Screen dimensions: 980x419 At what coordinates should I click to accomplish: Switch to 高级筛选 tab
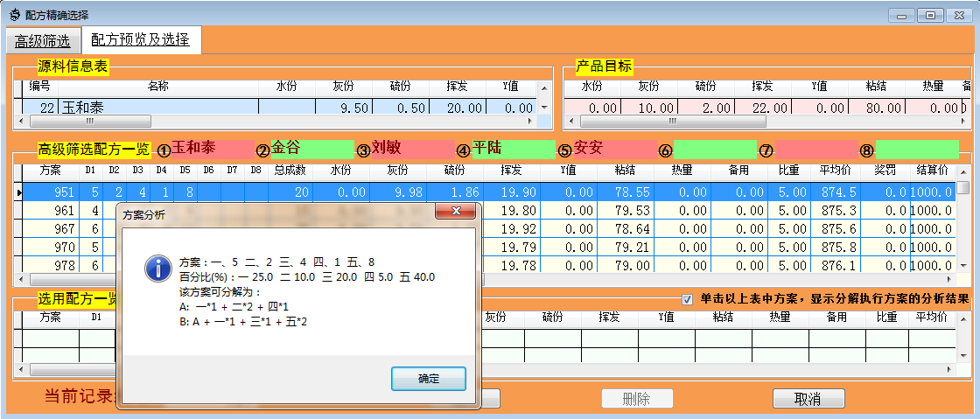(43, 42)
